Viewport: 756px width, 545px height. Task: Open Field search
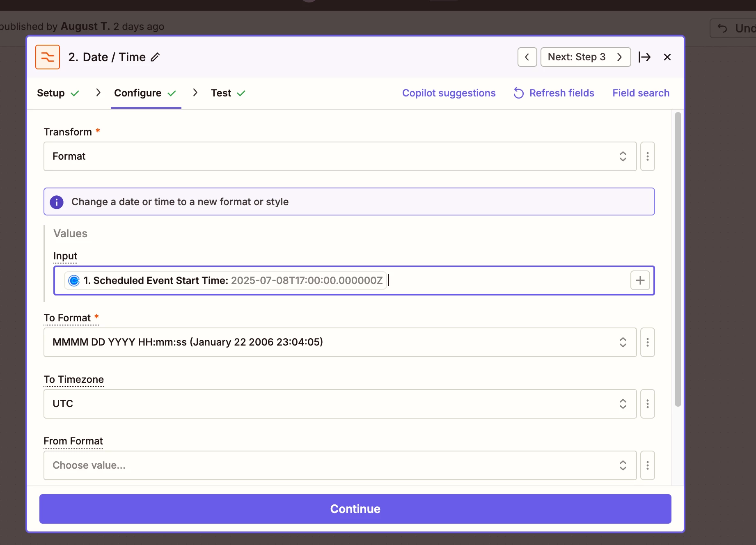point(641,93)
